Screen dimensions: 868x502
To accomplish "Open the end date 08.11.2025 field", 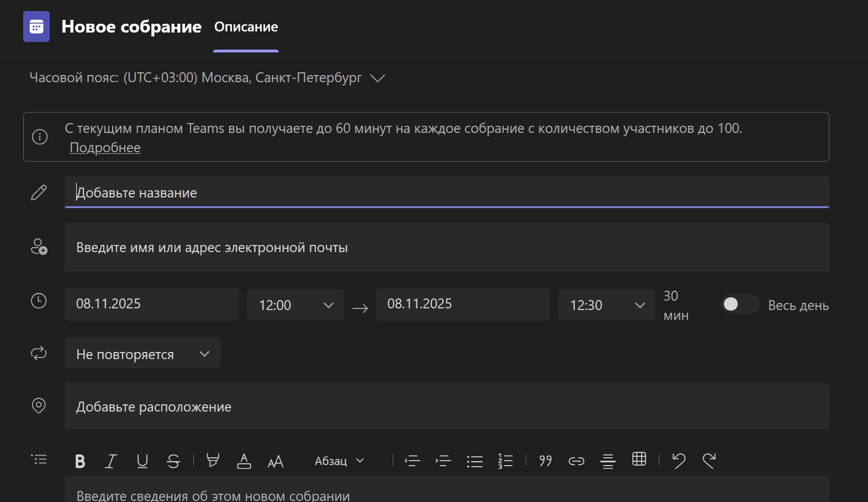I will pos(463,304).
